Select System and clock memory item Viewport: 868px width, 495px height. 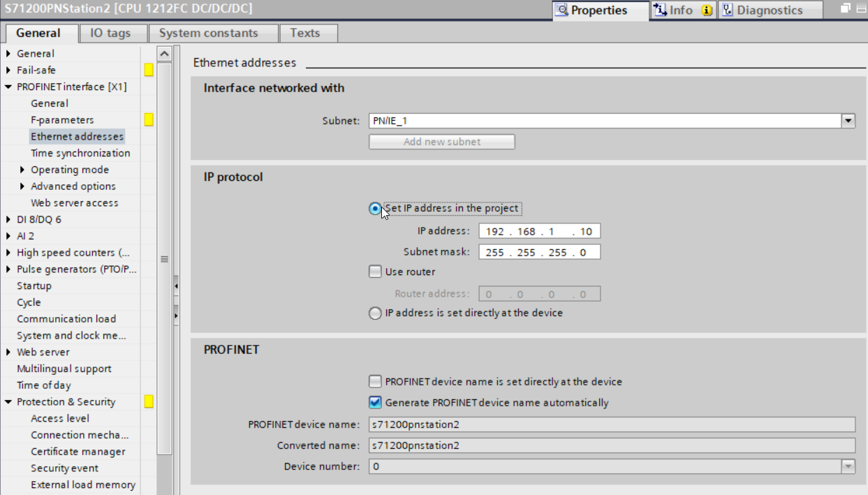pos(71,335)
